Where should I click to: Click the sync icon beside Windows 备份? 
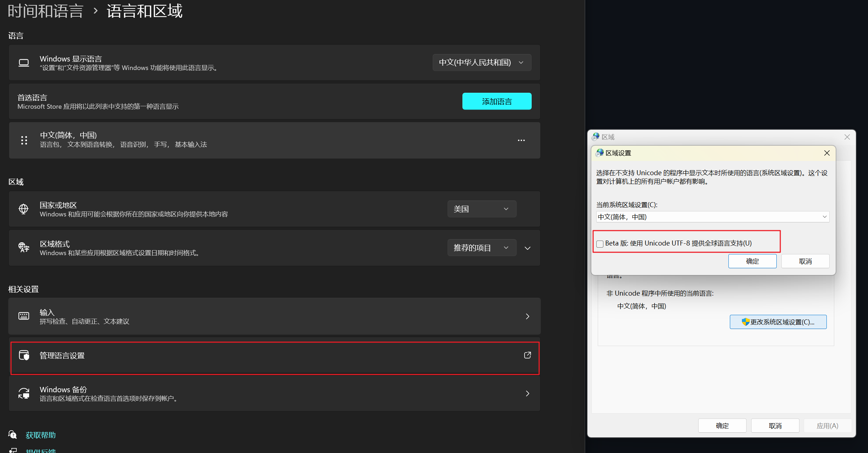[x=24, y=393]
